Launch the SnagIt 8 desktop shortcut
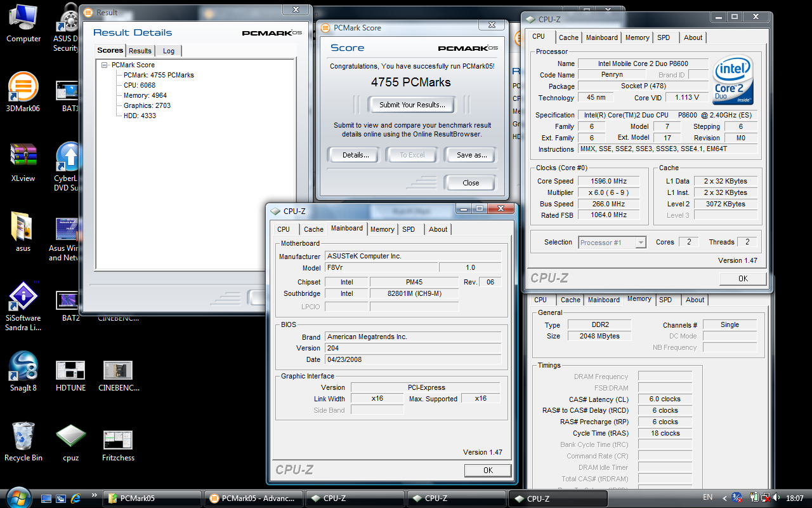 click(23, 372)
